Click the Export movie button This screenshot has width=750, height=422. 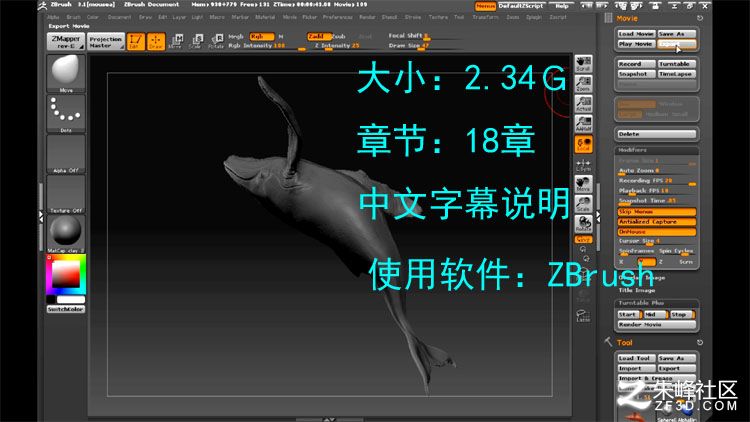[676, 44]
